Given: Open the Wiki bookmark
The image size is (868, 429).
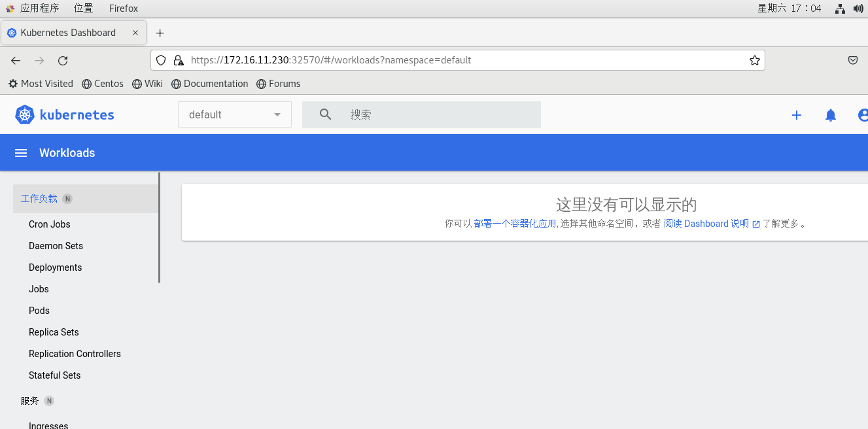Looking at the screenshot, I should pyautogui.click(x=147, y=84).
